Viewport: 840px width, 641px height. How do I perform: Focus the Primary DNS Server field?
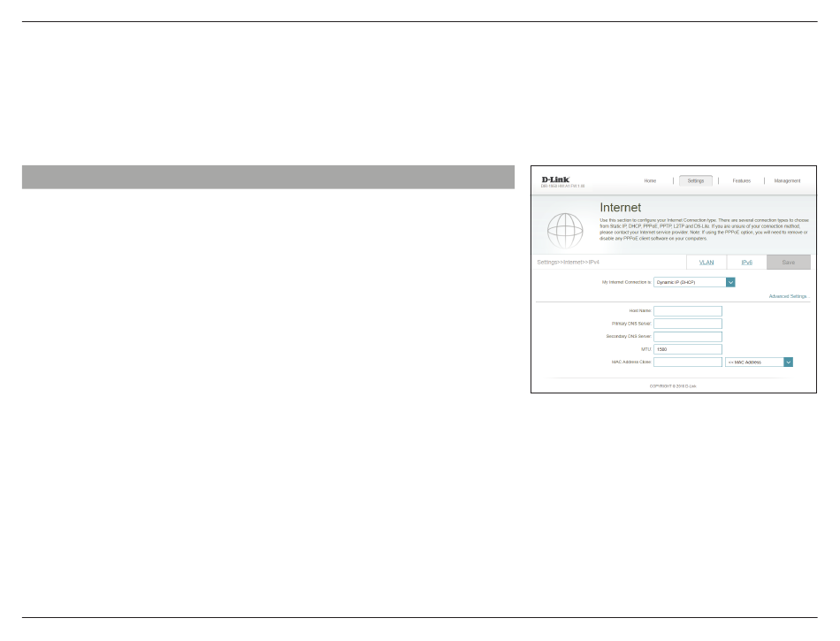(x=687, y=324)
